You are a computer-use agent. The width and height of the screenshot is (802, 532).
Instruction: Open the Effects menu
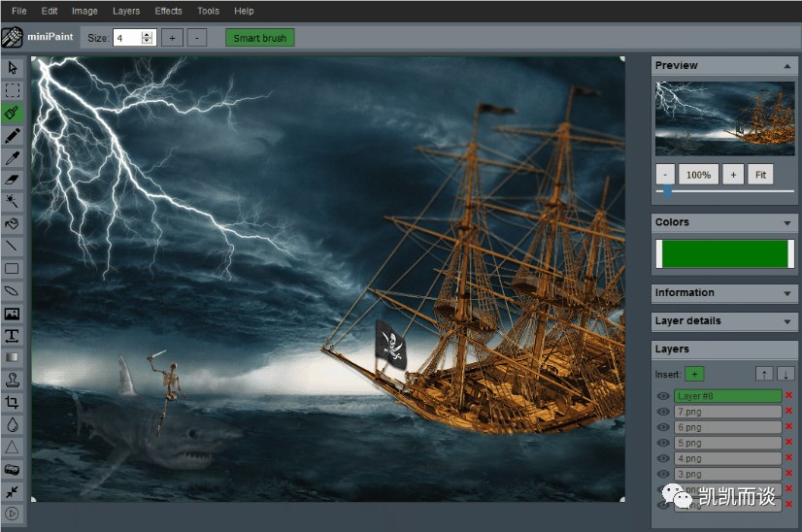tap(168, 11)
